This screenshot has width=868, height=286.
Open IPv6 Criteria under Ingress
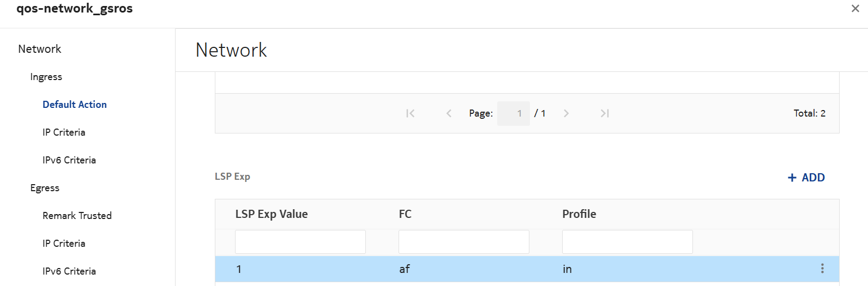click(69, 160)
